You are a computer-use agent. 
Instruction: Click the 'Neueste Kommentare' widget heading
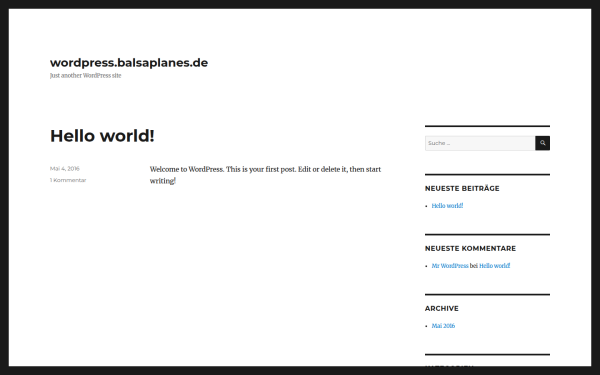(470, 248)
